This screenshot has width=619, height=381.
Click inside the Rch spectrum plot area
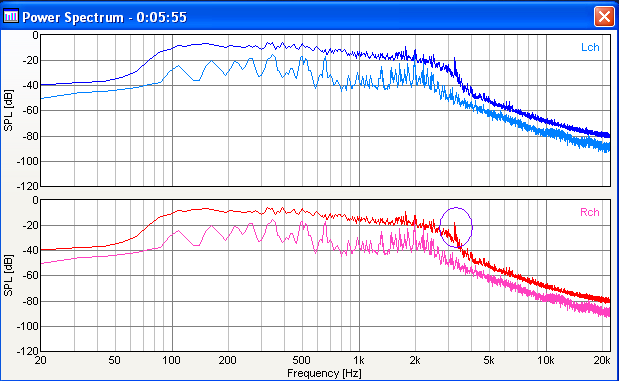click(x=326, y=276)
